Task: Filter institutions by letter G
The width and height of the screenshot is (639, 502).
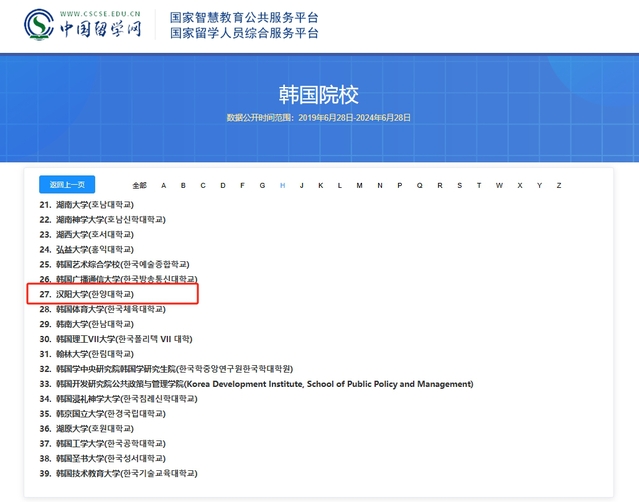Action: (262, 185)
